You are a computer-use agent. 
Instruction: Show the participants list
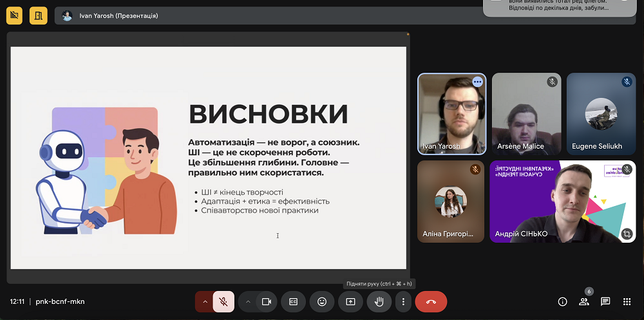point(584,301)
